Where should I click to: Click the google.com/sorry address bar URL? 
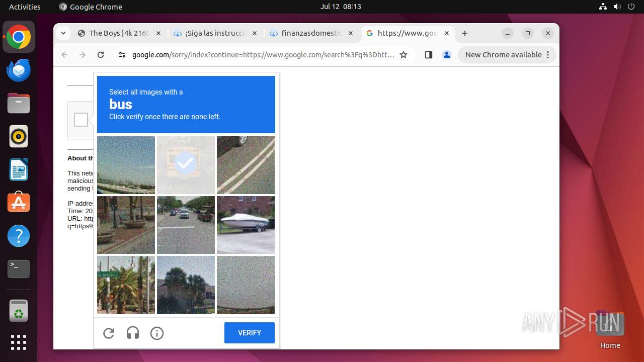(x=263, y=55)
